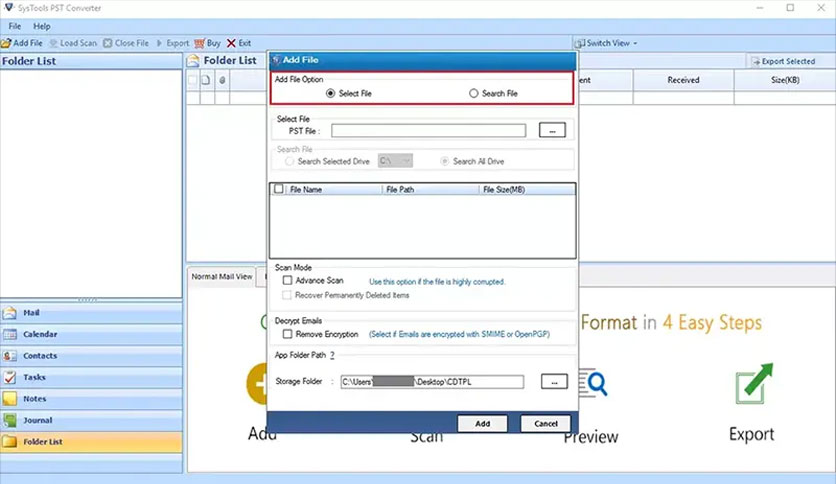Click the Export step green arrow icon

click(x=754, y=383)
